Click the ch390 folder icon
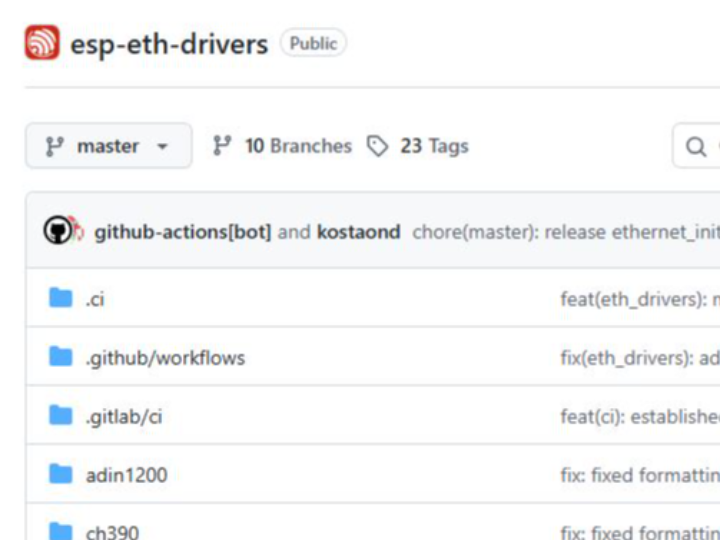 pyautogui.click(x=61, y=530)
